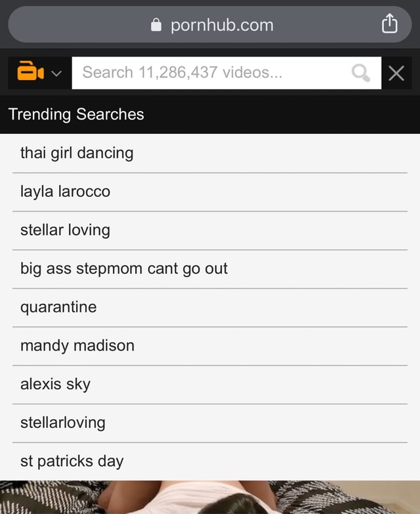
Task: Choose the "stellar loving" suggestion with a space
Action: pyautogui.click(x=65, y=230)
